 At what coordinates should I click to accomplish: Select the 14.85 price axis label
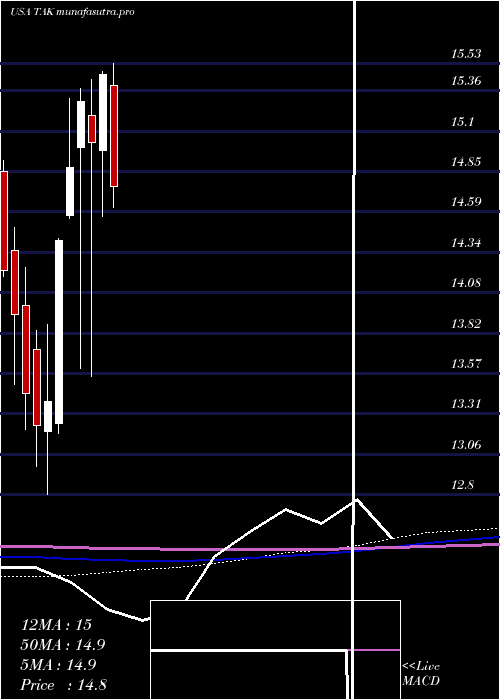tap(466, 162)
